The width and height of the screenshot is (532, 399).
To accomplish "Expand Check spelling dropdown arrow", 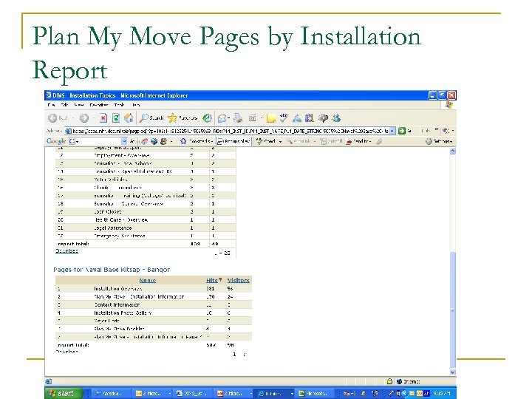I will click(x=280, y=141).
